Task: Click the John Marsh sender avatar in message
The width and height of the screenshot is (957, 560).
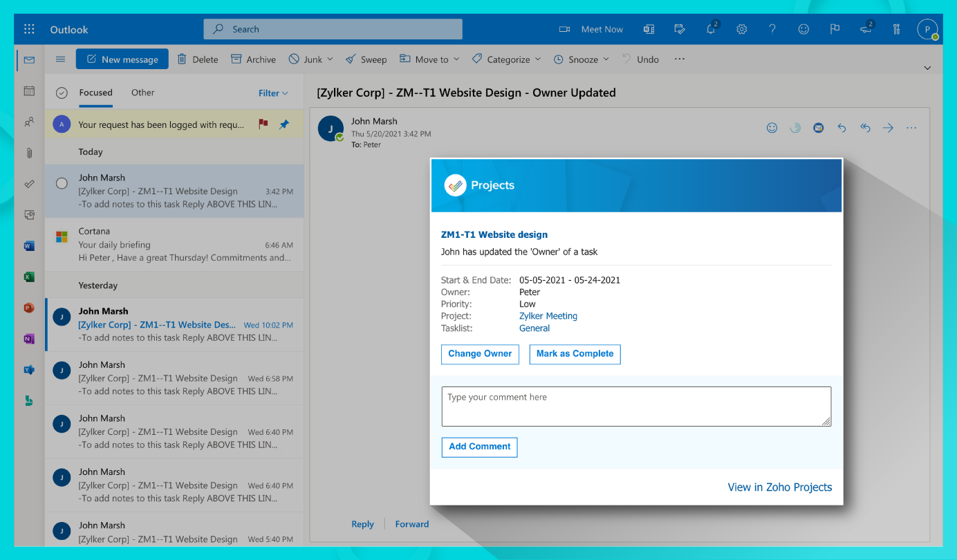Action: point(331,129)
